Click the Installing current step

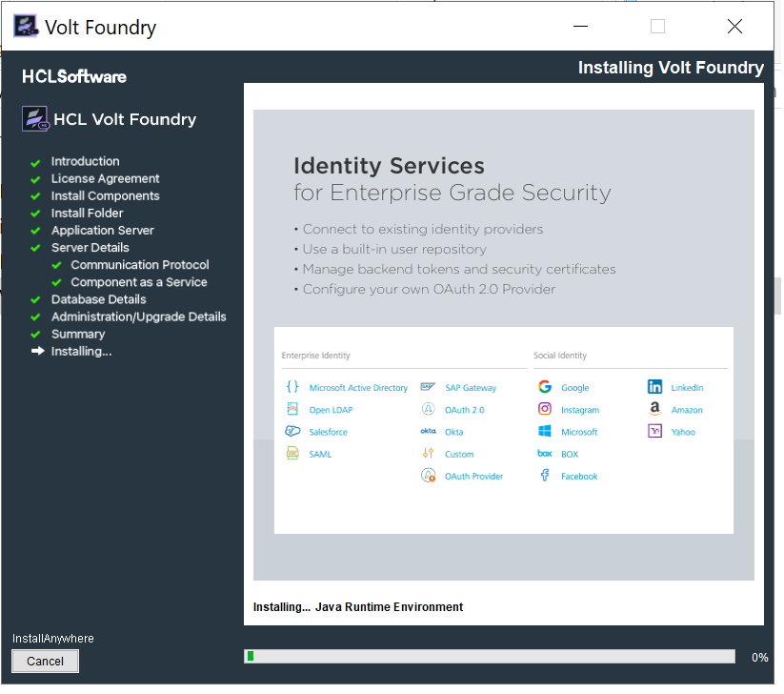tap(81, 351)
